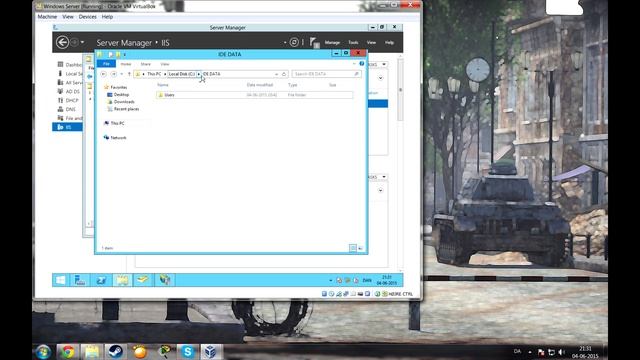The height and width of the screenshot is (360, 640).
Task: Open the Help menu in VirtualBox menu bar
Action: [107, 17]
